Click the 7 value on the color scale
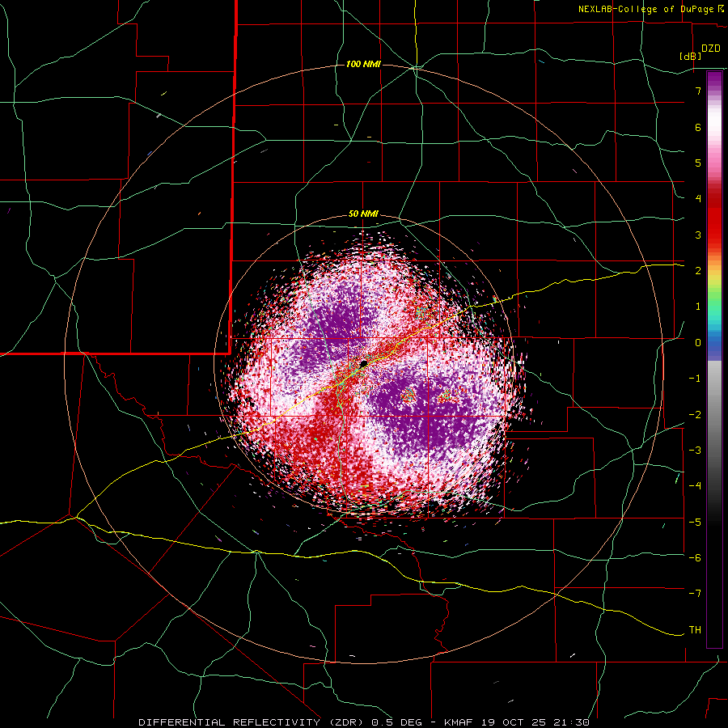The height and width of the screenshot is (728, 728). 698,91
